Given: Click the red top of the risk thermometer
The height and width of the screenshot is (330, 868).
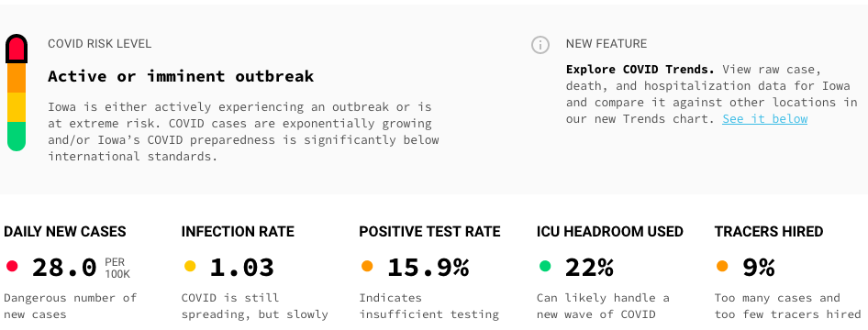Looking at the screenshot, I should point(17,49).
